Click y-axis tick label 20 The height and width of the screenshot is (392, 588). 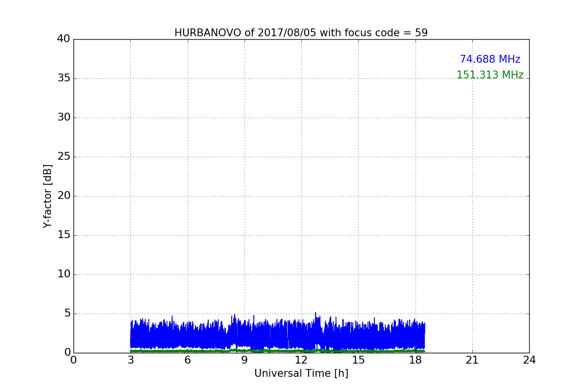click(64, 196)
